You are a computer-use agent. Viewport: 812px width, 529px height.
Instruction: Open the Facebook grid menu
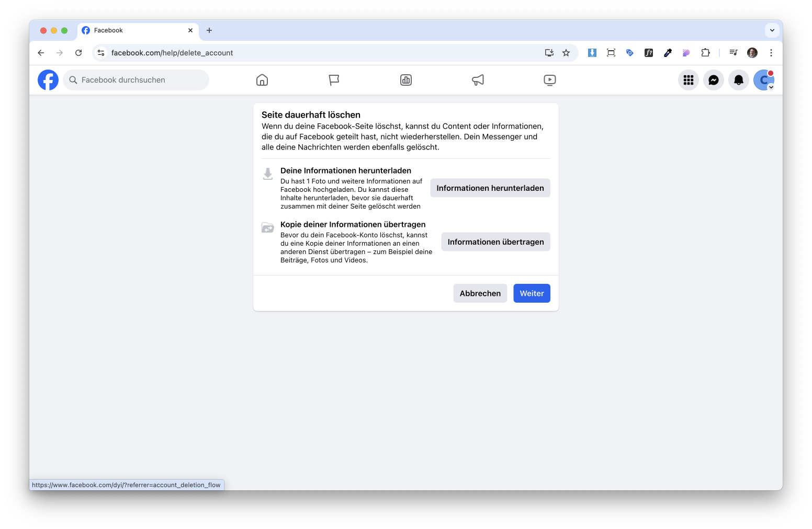coord(688,80)
